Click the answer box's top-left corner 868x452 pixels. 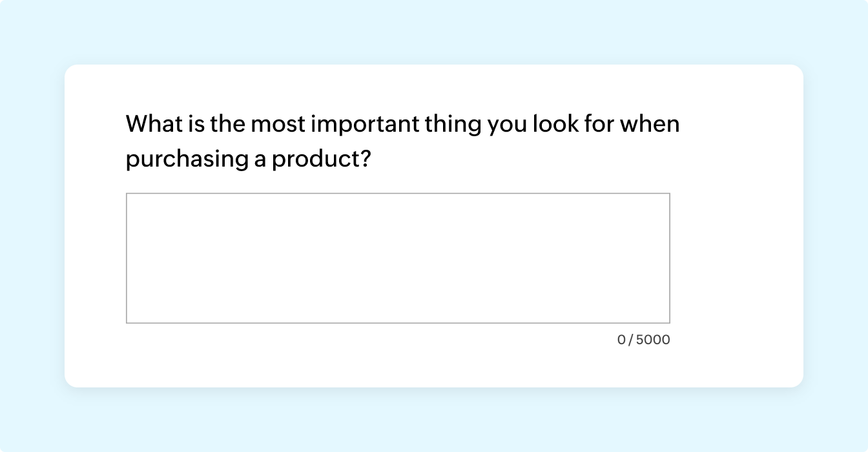pos(127,194)
